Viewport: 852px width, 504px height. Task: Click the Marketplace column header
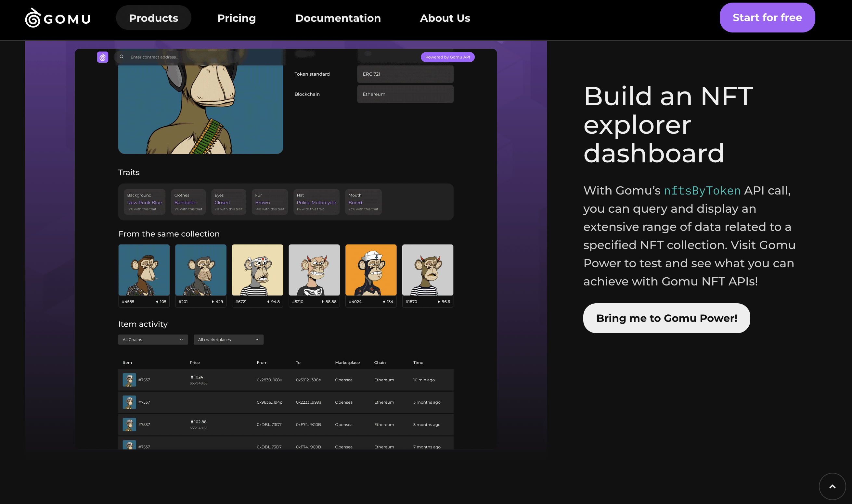(347, 363)
